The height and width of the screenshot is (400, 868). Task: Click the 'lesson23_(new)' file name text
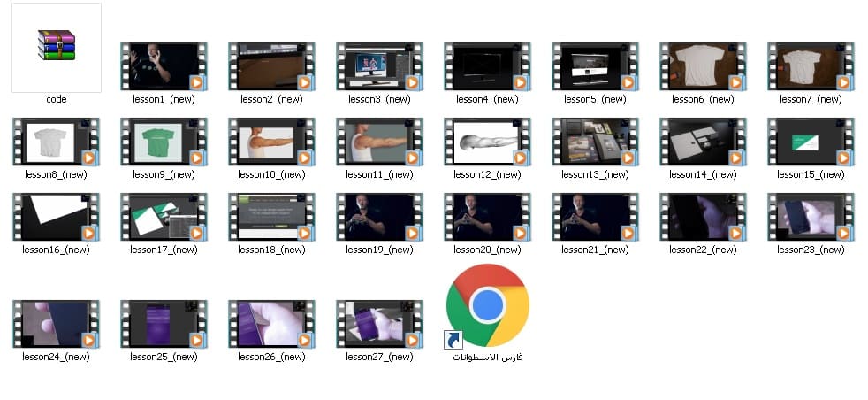point(811,250)
